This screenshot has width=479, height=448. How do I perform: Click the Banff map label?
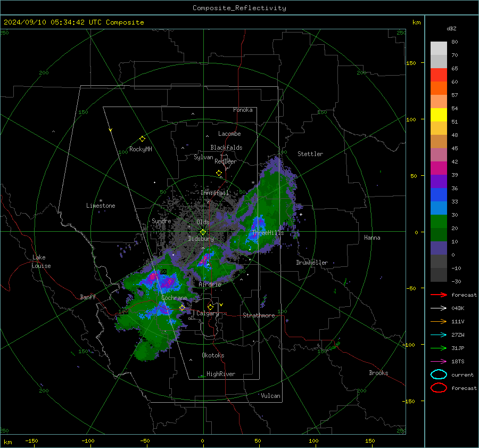pos(88,297)
